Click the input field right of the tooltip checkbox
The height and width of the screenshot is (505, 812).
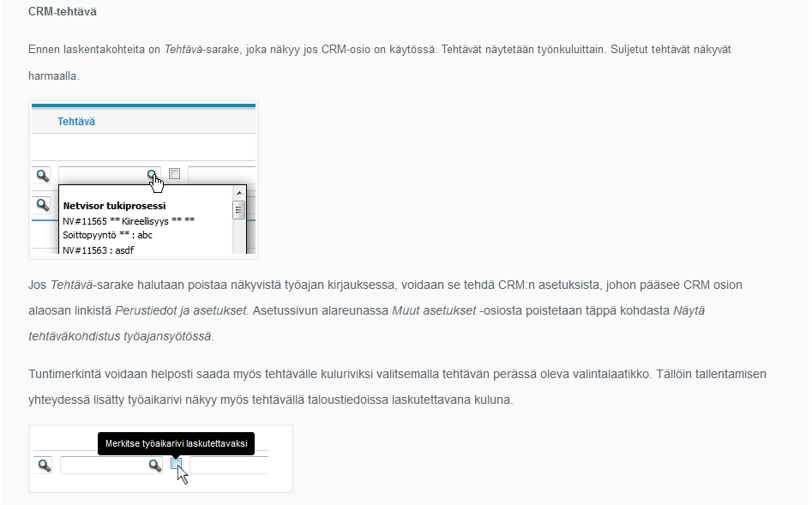[x=229, y=465]
